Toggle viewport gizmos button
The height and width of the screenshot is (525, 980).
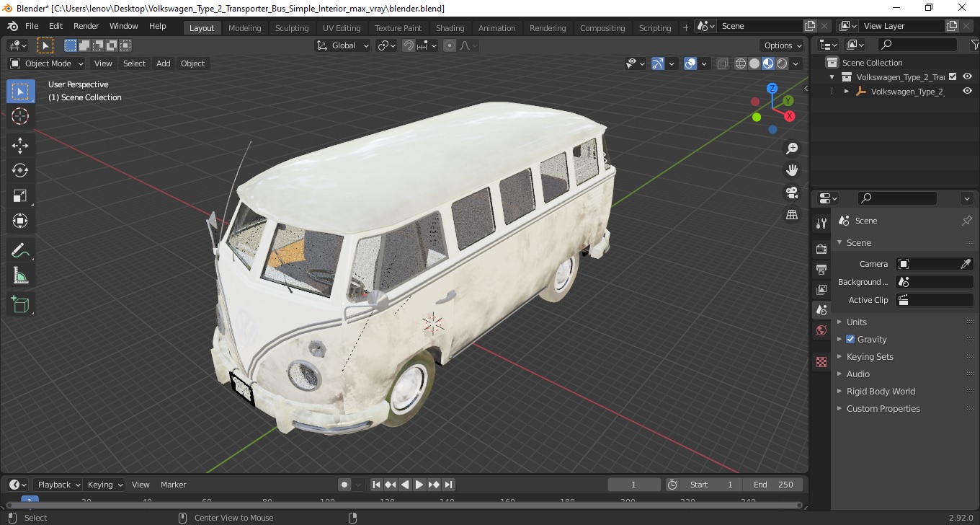[x=658, y=63]
